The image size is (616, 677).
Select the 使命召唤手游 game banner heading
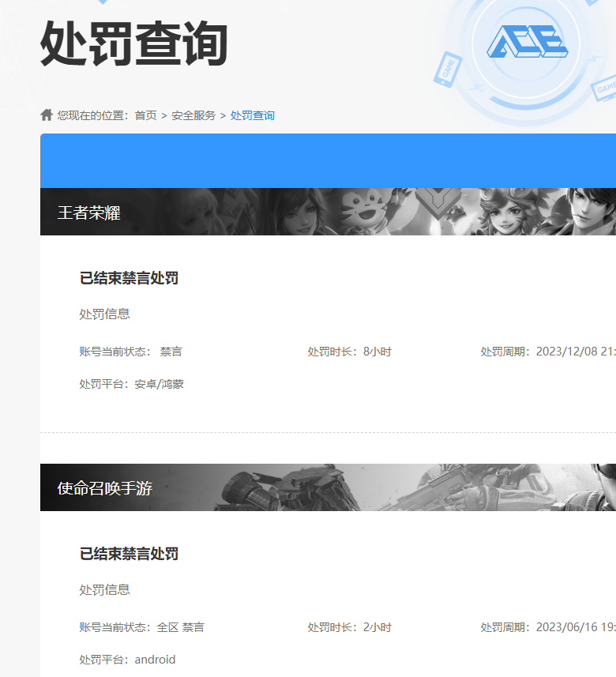105,488
